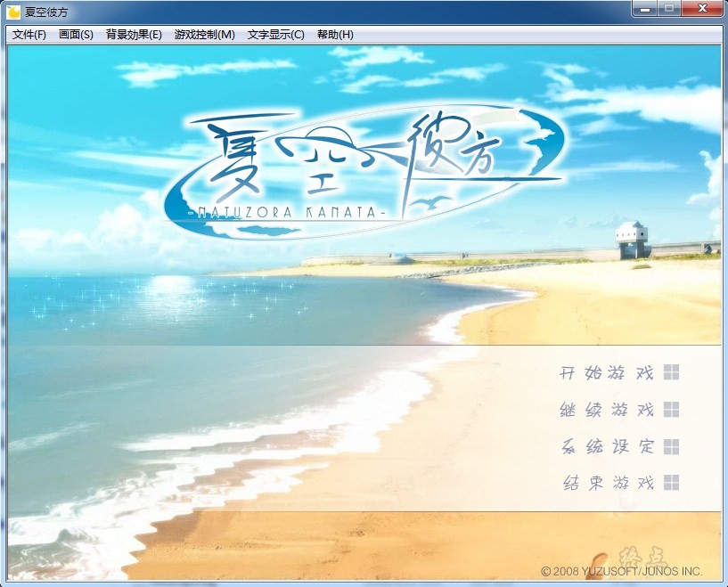Choose 结束游戏 to quit
Screen dimensions: 728x587
click(608, 483)
